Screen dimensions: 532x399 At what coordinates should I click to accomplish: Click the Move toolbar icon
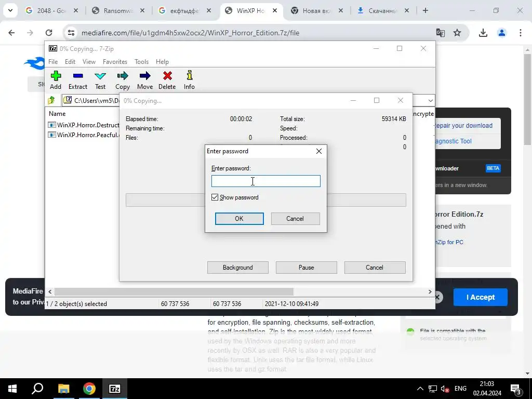click(x=145, y=80)
